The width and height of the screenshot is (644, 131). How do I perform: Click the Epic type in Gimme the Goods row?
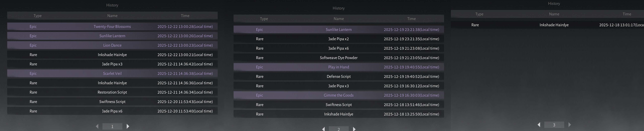[259, 95]
